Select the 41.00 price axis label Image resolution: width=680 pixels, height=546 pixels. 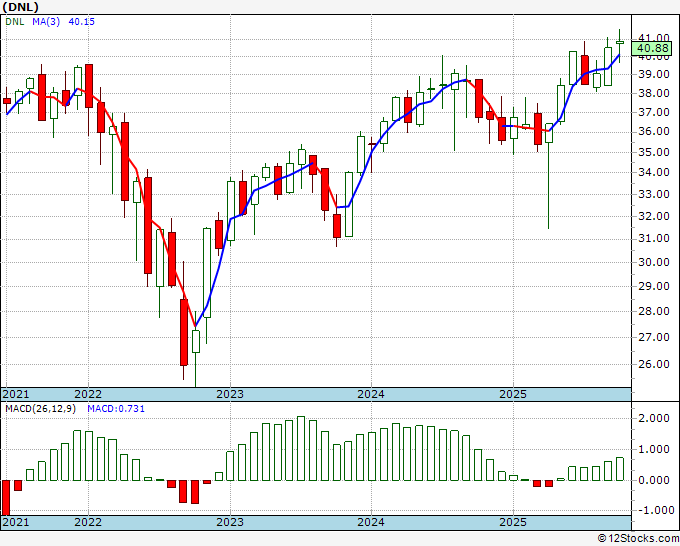pos(654,38)
